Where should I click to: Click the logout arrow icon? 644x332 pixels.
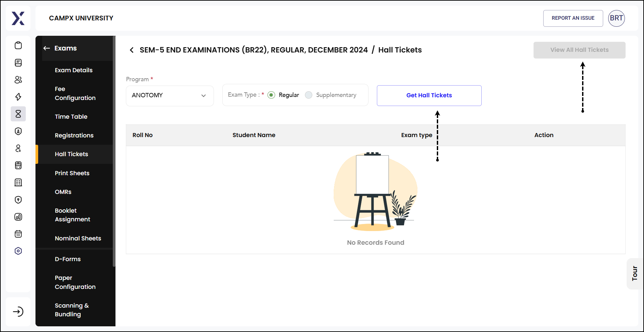18,312
